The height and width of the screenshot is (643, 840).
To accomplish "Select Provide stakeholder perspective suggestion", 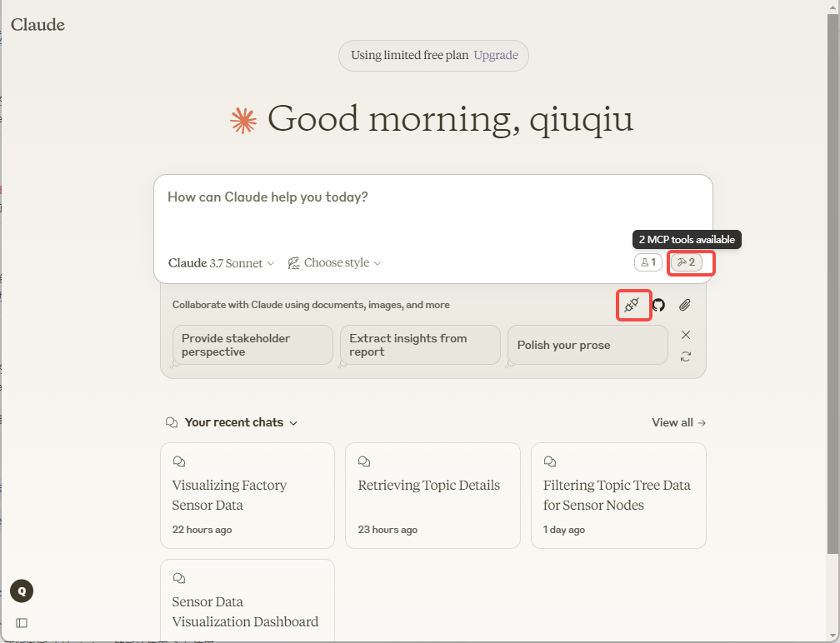I will [x=252, y=345].
